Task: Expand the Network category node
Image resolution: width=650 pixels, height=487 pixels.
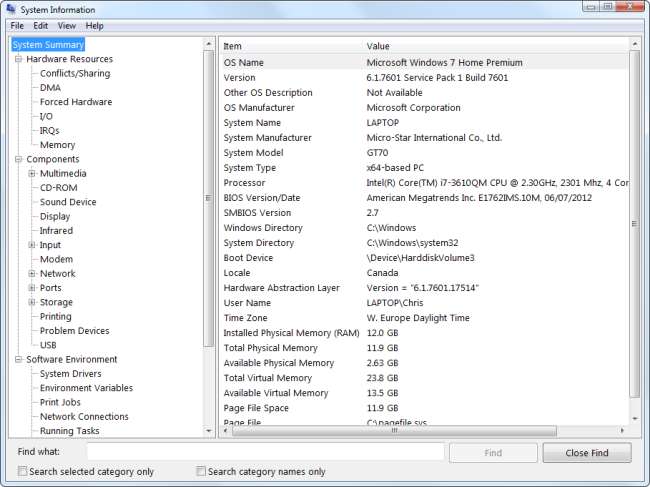Action: [32, 273]
